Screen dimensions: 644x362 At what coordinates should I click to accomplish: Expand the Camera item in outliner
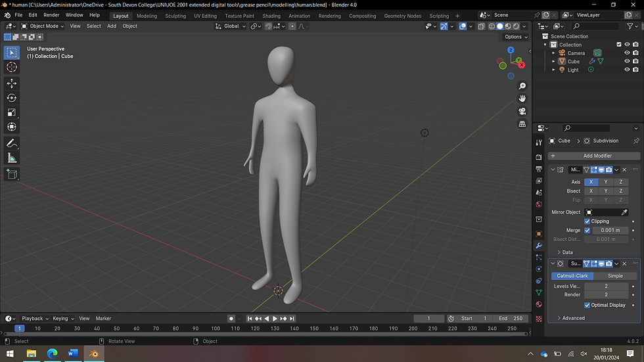point(553,53)
